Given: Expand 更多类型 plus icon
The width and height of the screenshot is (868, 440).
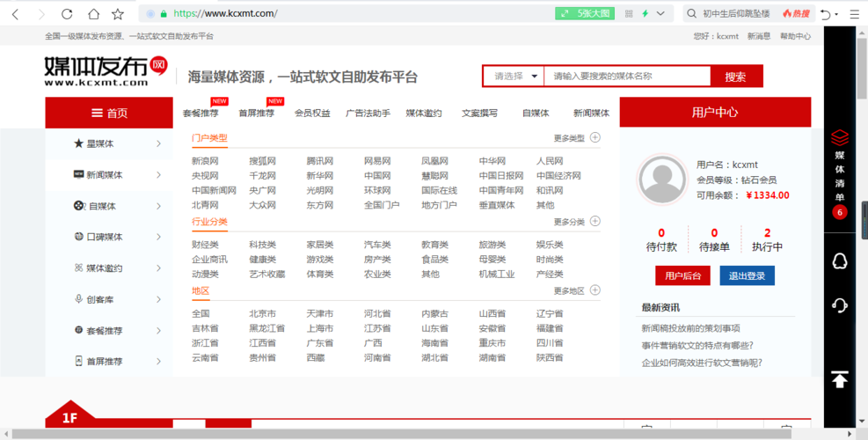Looking at the screenshot, I should 595,137.
